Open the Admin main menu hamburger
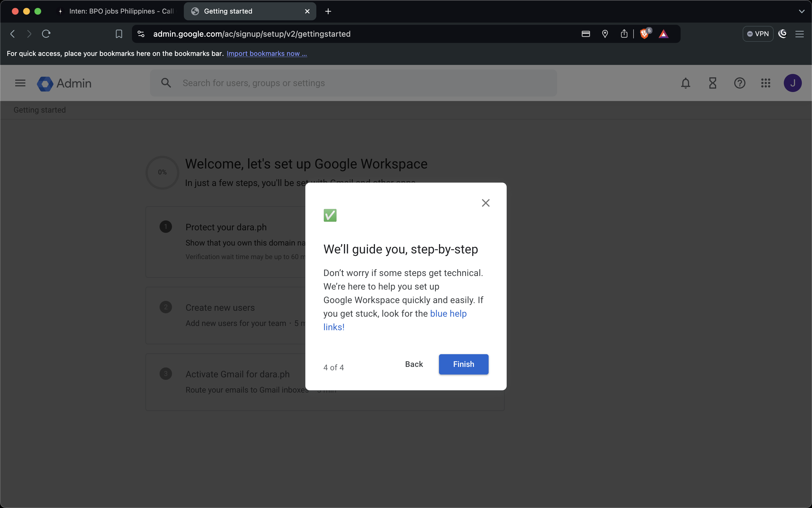This screenshot has width=812, height=508. (x=20, y=83)
